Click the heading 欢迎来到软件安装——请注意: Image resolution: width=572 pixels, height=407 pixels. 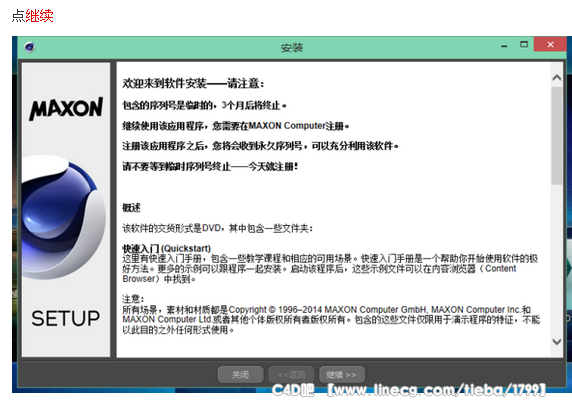click(x=193, y=84)
